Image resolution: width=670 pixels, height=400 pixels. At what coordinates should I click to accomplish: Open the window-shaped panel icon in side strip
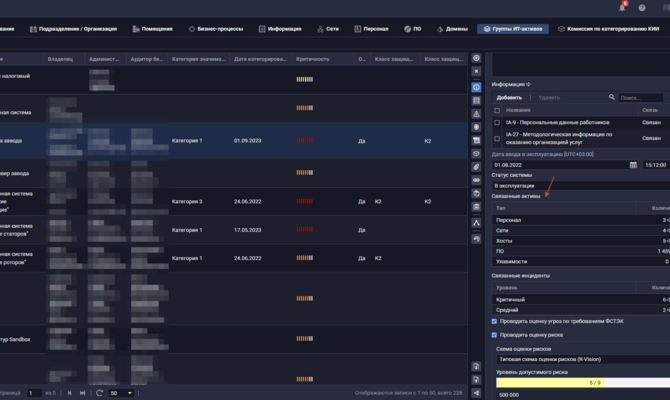pyautogui.click(x=476, y=141)
